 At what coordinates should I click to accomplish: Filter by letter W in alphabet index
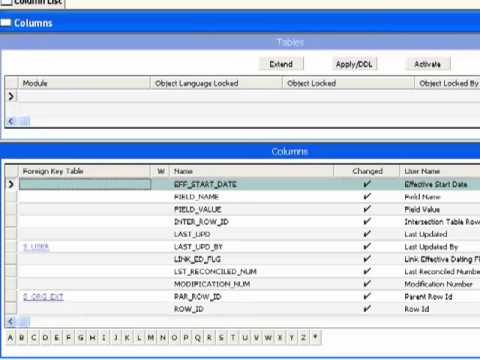click(268, 338)
